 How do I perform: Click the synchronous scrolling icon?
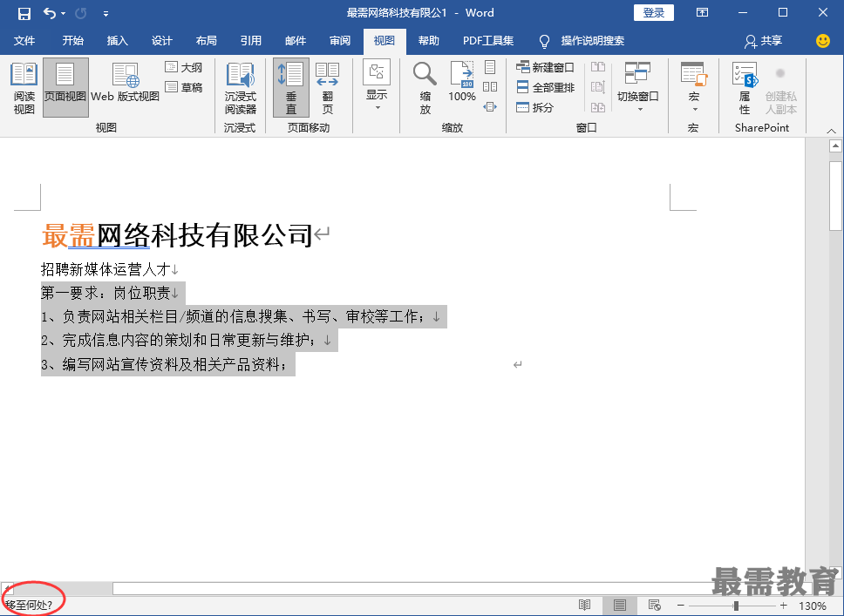click(x=598, y=86)
